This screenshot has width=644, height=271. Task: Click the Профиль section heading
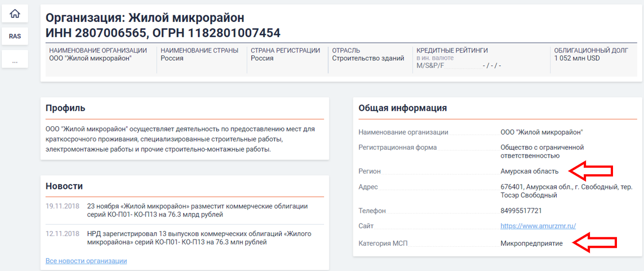65,108
